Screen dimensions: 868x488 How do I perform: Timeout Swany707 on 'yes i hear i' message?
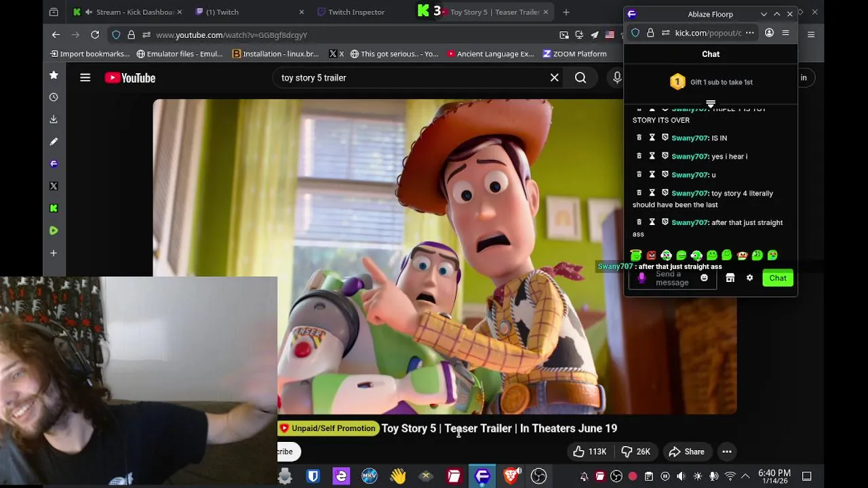(x=652, y=156)
